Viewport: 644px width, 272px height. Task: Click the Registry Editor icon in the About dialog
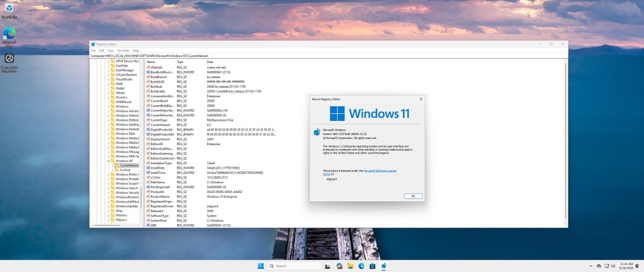point(317,132)
